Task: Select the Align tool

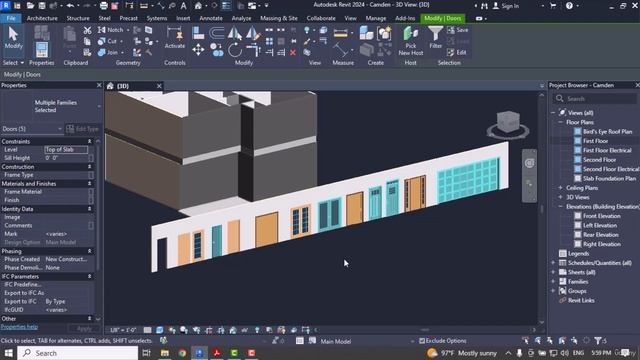Action: [198, 32]
